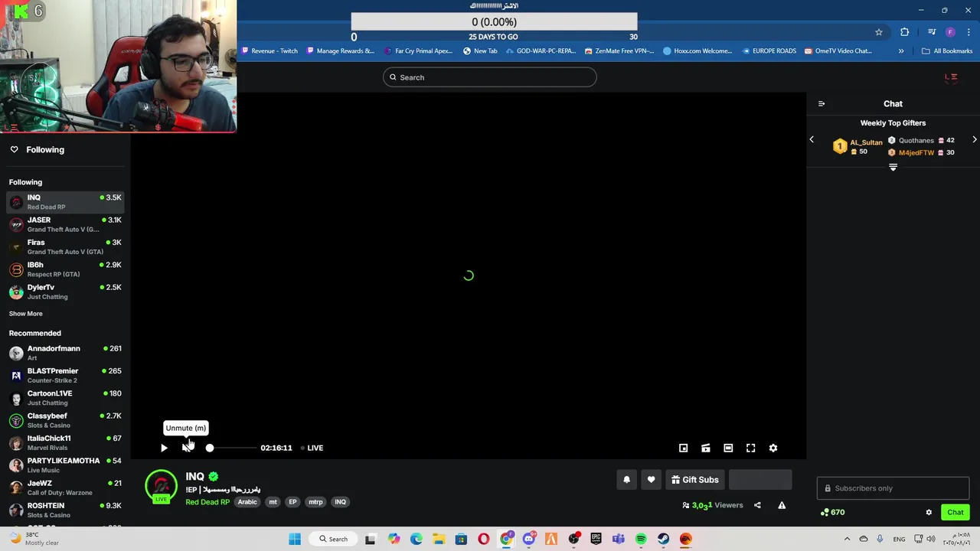The width and height of the screenshot is (980, 551).
Task: Toggle notifications bell for INQ
Action: (x=626, y=480)
